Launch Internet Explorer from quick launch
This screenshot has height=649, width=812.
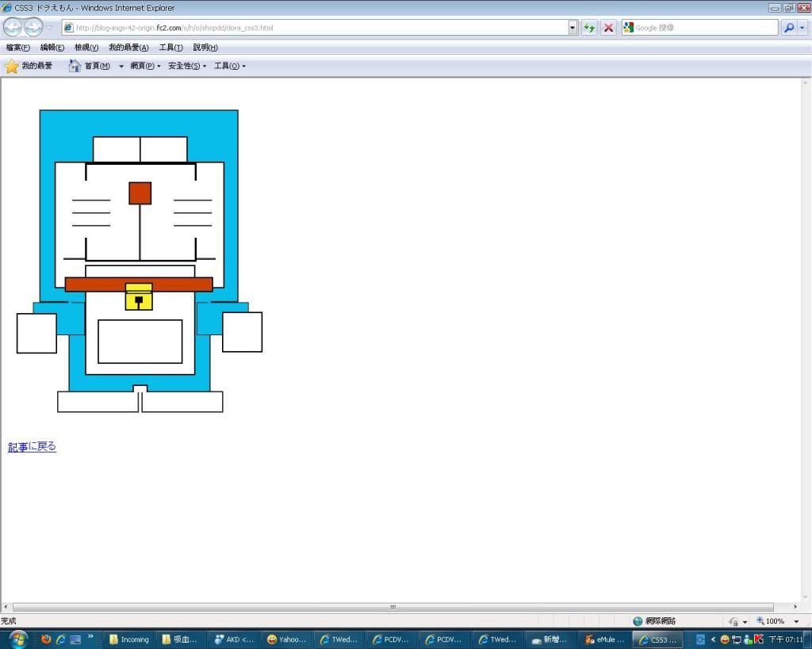coord(60,639)
